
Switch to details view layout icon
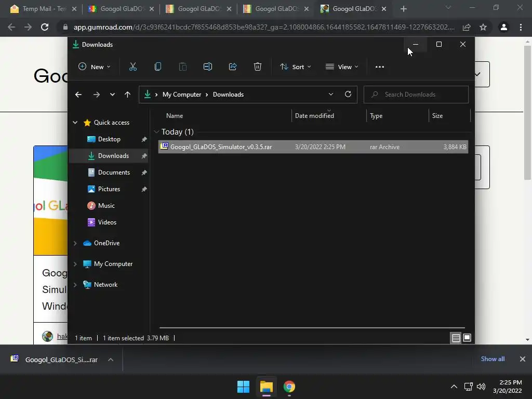point(456,338)
